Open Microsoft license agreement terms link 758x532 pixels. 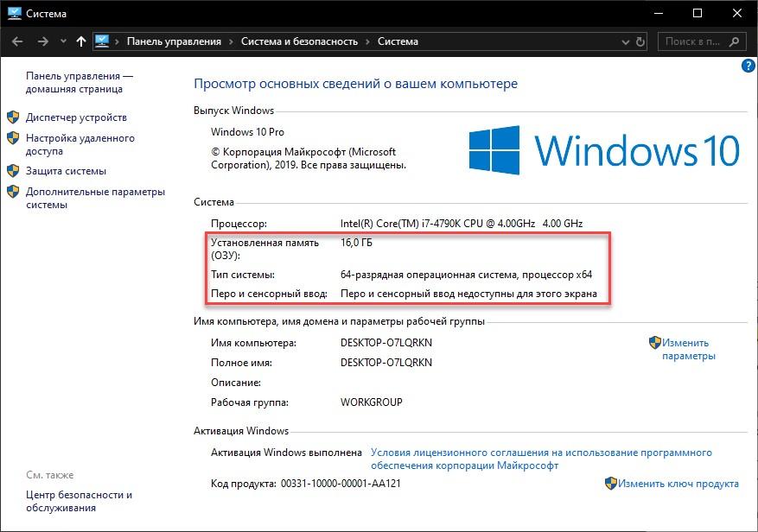tap(541, 459)
